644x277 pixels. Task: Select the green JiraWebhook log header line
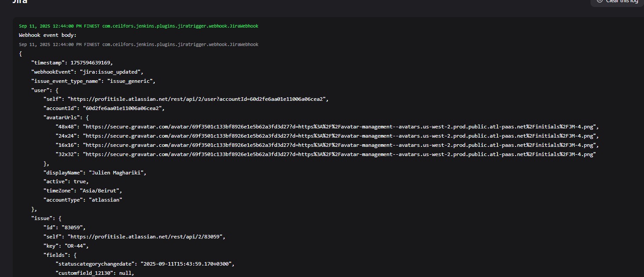click(139, 26)
